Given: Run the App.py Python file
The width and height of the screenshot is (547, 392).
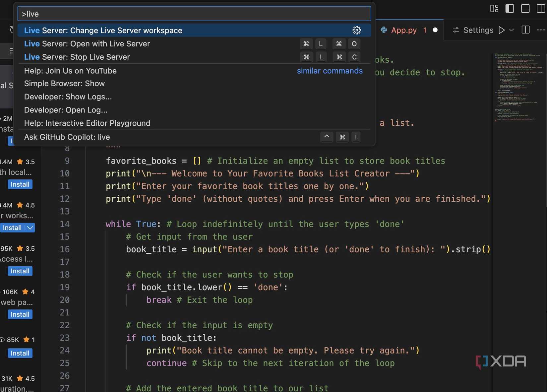Looking at the screenshot, I should pos(501,30).
